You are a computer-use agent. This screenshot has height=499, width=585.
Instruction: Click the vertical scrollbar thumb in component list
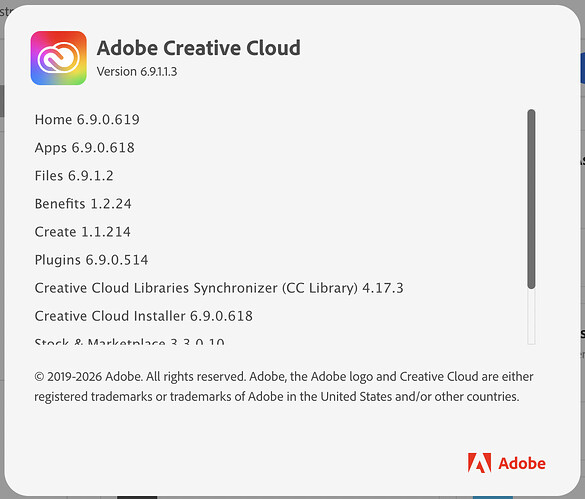click(x=531, y=199)
